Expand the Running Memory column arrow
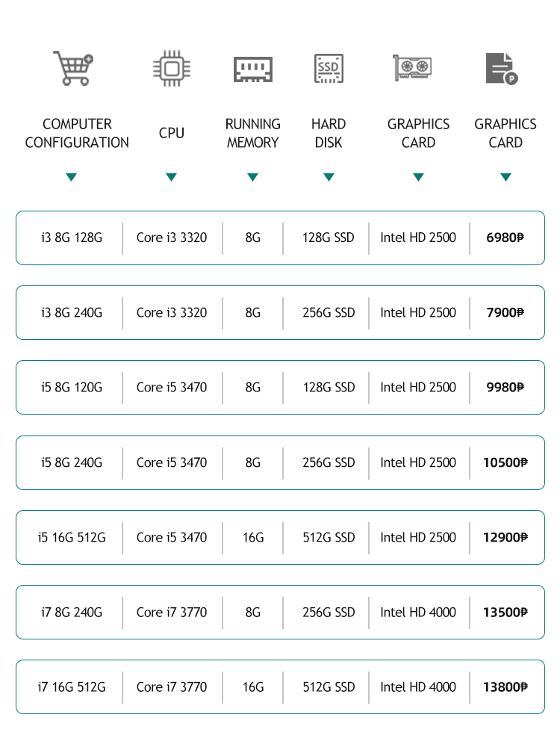This screenshot has width=560, height=747. click(x=252, y=177)
